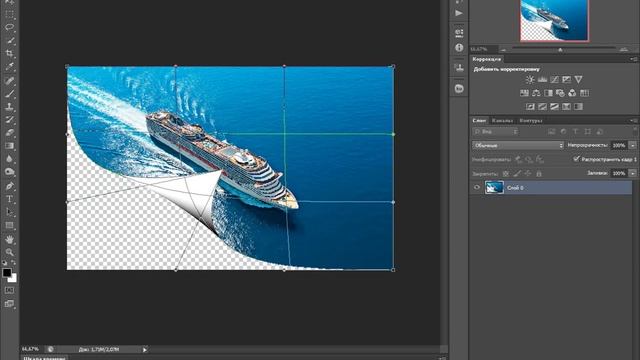Toggle lock all for layer

[x=539, y=173]
